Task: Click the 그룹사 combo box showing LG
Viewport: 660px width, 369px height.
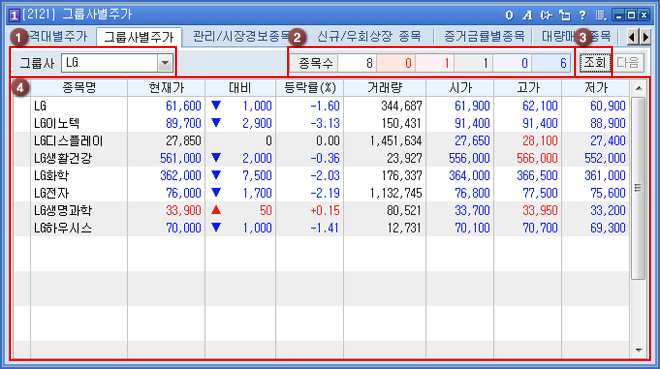Action: pos(117,63)
